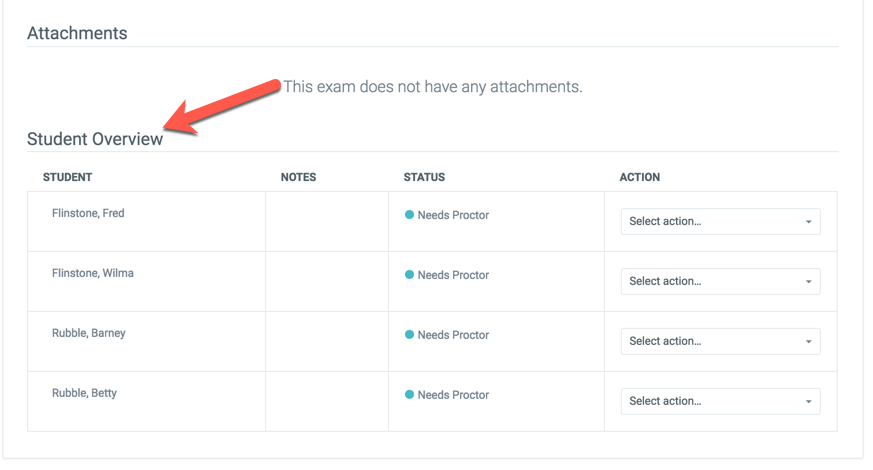
Task: Click the teal status dot for Fred Flinstone
Action: click(409, 214)
